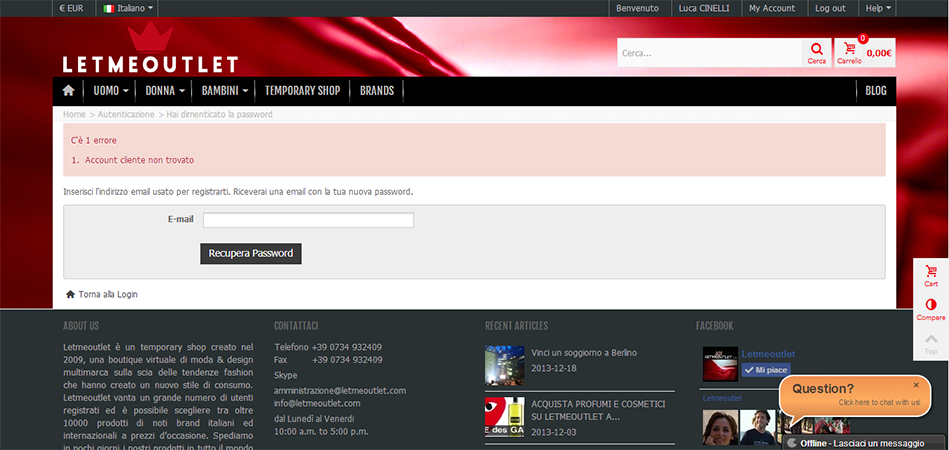Open the BRANDS menu item

pos(376,91)
